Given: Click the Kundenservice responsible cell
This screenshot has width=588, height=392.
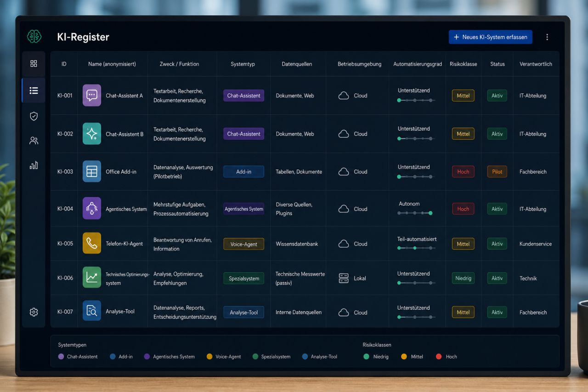Looking at the screenshot, I should coord(536,244).
